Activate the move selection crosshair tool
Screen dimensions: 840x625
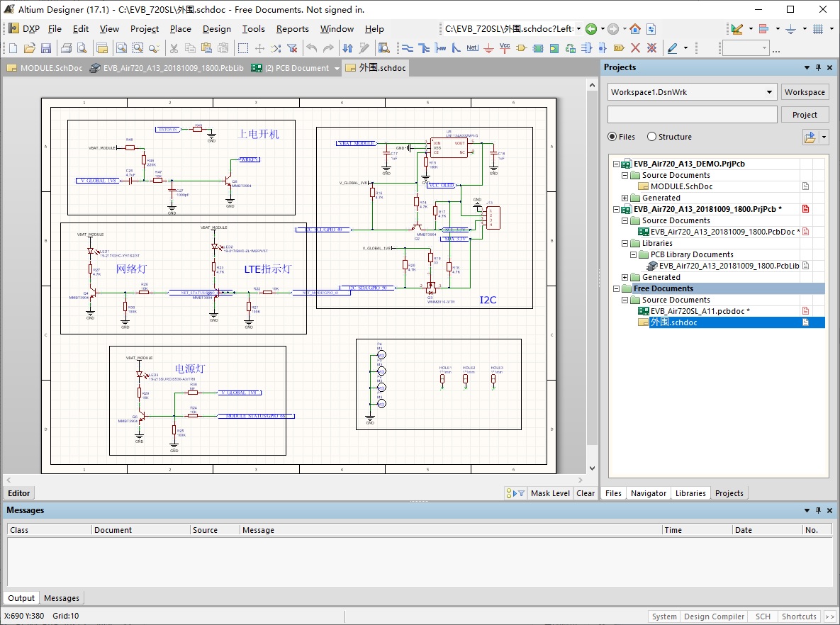pyautogui.click(x=260, y=48)
